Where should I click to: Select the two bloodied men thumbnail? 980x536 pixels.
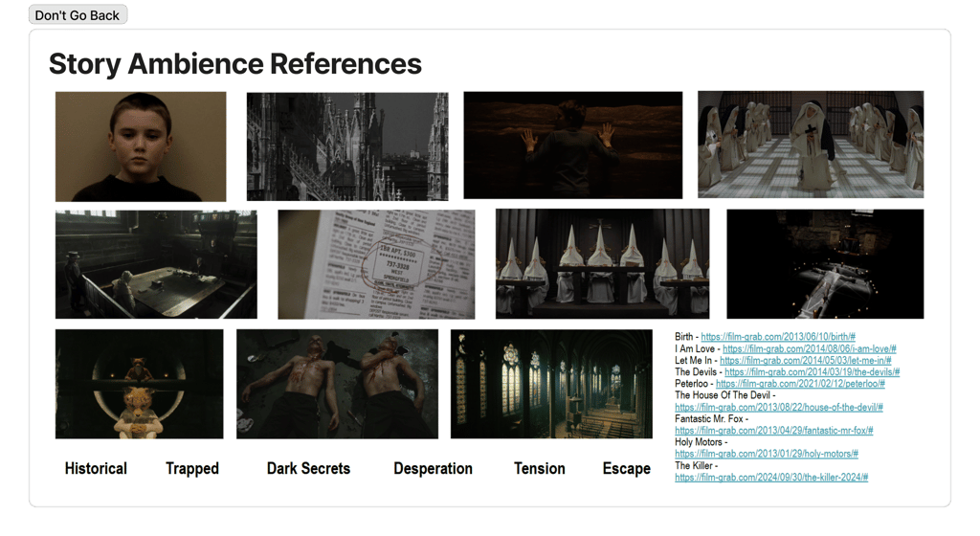coord(338,384)
